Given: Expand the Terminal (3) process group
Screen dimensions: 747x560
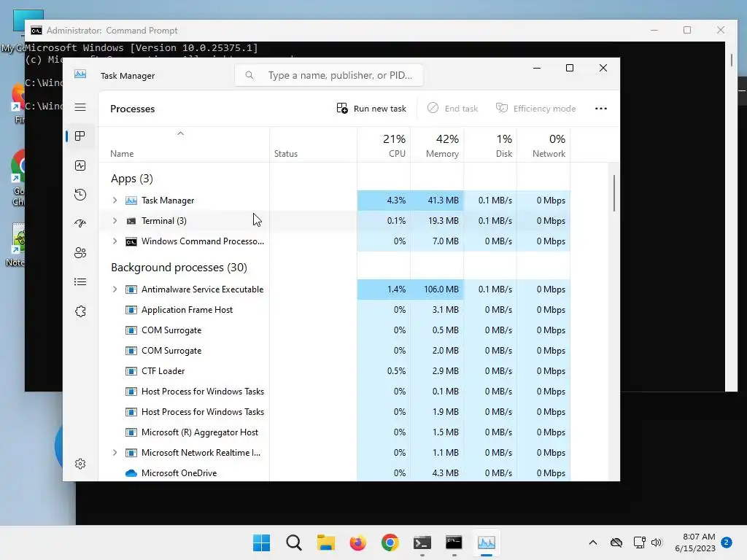Looking at the screenshot, I should (x=115, y=221).
